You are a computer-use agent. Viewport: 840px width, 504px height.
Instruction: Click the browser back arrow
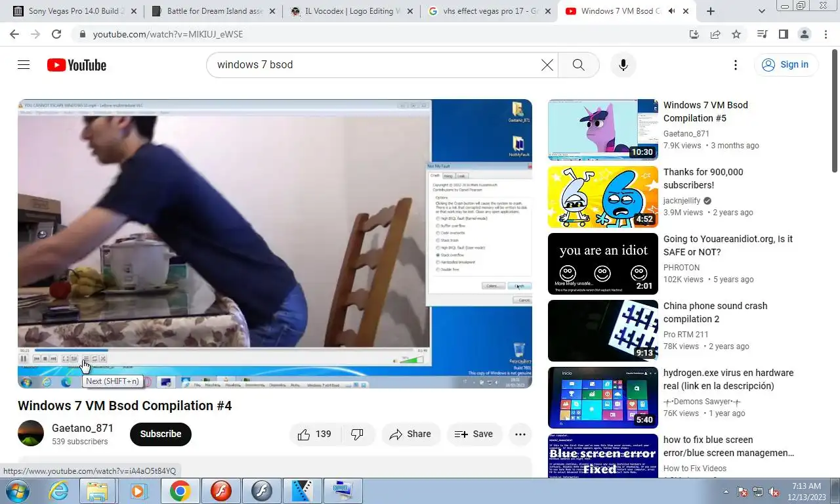click(x=14, y=34)
